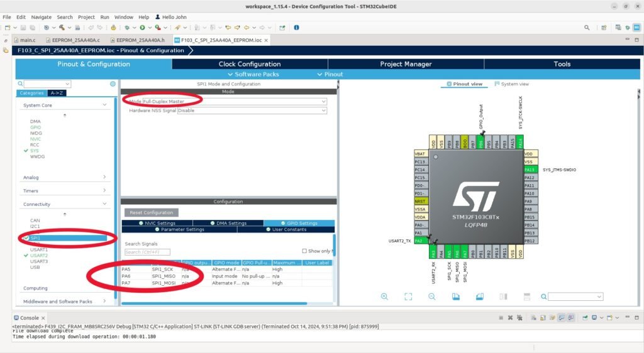Open the NVIC Settings tab
The image size is (644, 353).
pos(157,223)
